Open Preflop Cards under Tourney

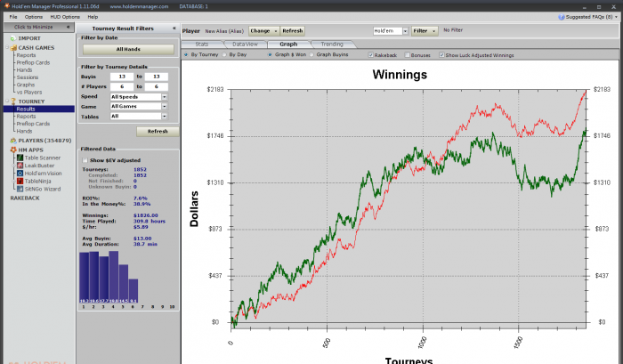point(34,124)
